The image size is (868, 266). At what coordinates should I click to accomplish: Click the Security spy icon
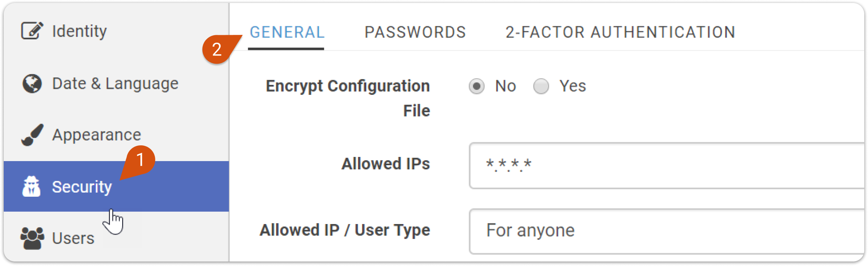(x=31, y=186)
